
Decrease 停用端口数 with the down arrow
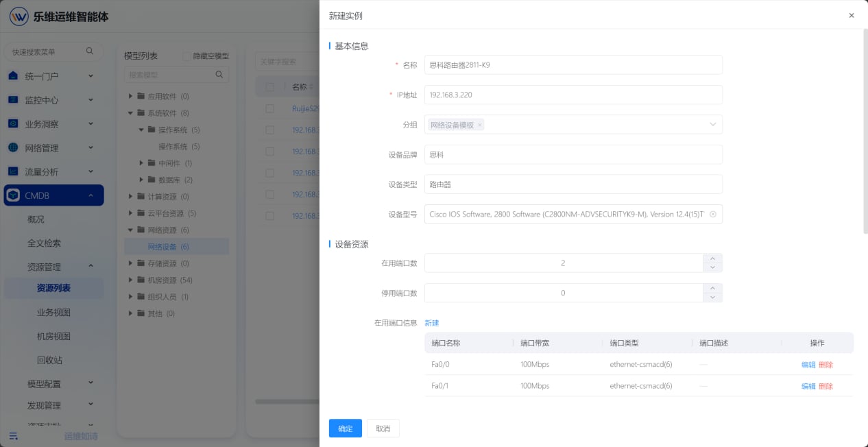[713, 298]
